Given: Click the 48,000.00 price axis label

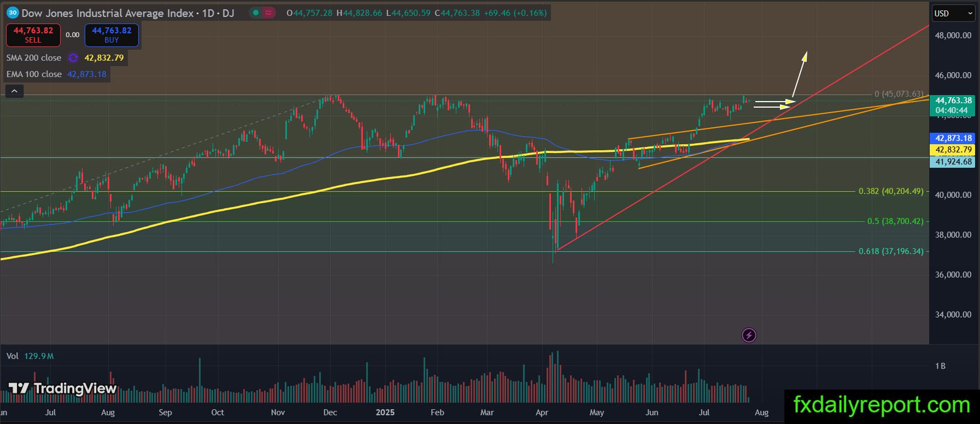Looking at the screenshot, I should [953, 36].
